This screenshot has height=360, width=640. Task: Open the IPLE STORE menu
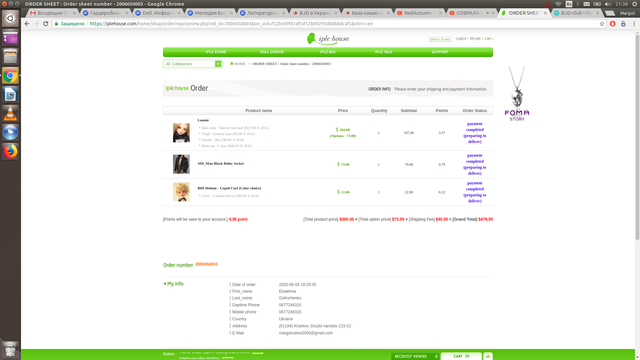click(216, 52)
